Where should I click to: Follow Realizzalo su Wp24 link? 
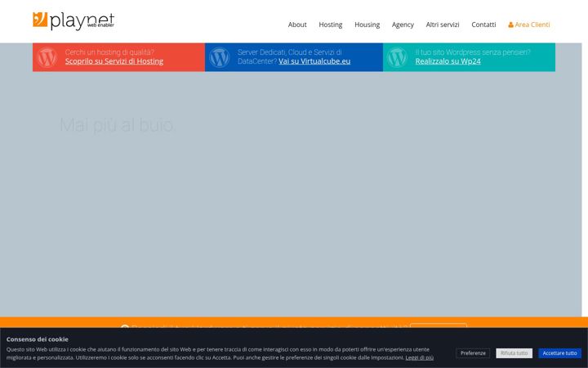pyautogui.click(x=448, y=61)
